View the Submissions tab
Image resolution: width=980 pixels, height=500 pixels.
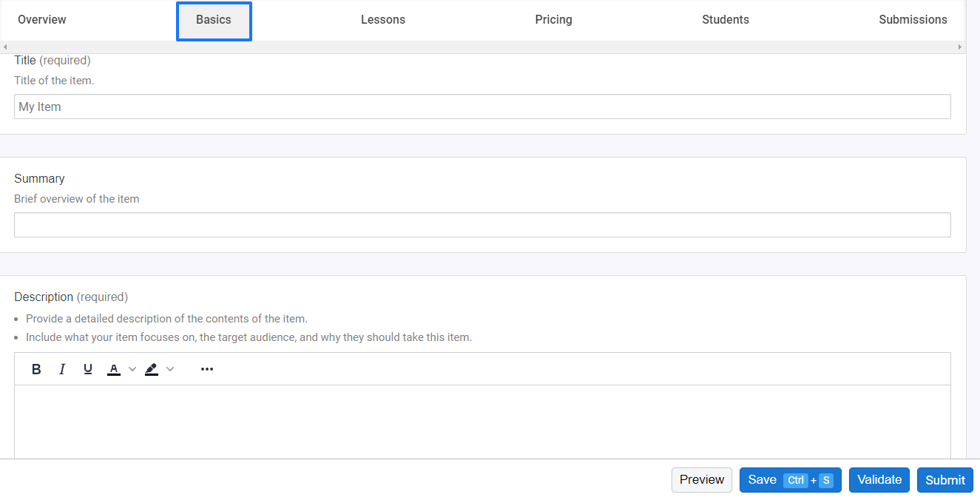coord(913,20)
